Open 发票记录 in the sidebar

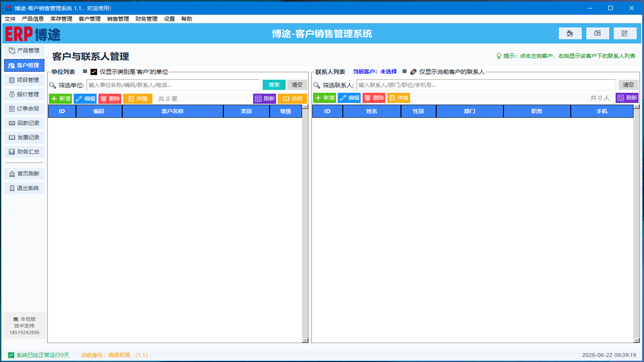(24, 137)
